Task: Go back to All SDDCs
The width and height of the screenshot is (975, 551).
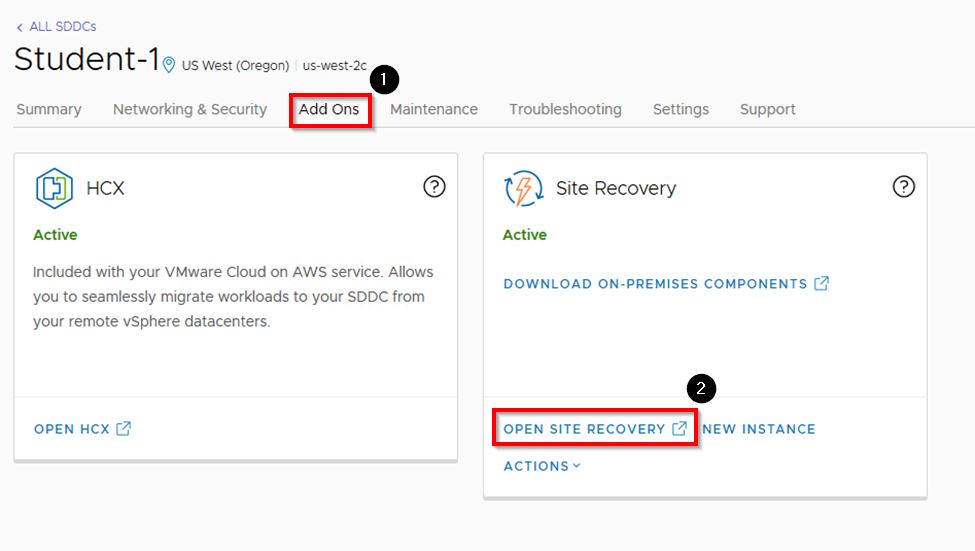Action: (56, 27)
